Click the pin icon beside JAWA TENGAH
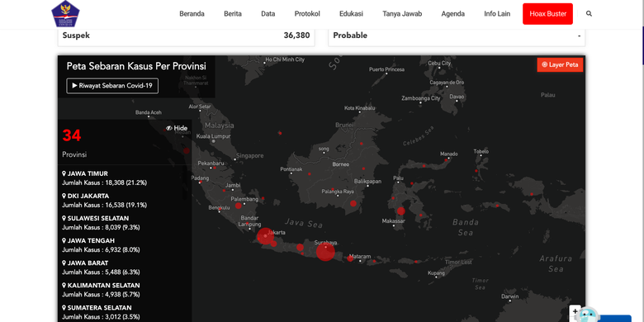 64,241
